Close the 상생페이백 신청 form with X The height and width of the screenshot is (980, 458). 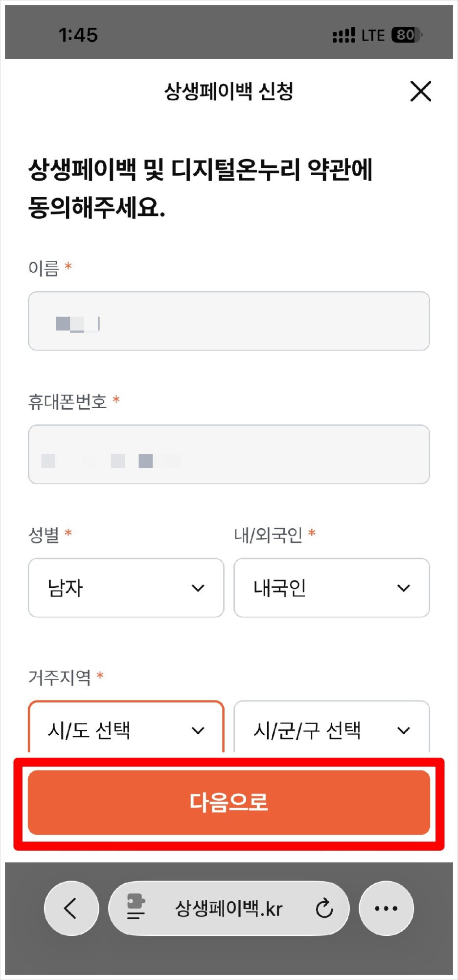420,92
